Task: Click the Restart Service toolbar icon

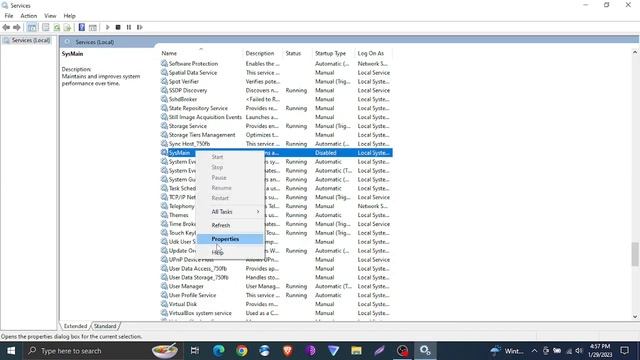Action: pos(140,27)
